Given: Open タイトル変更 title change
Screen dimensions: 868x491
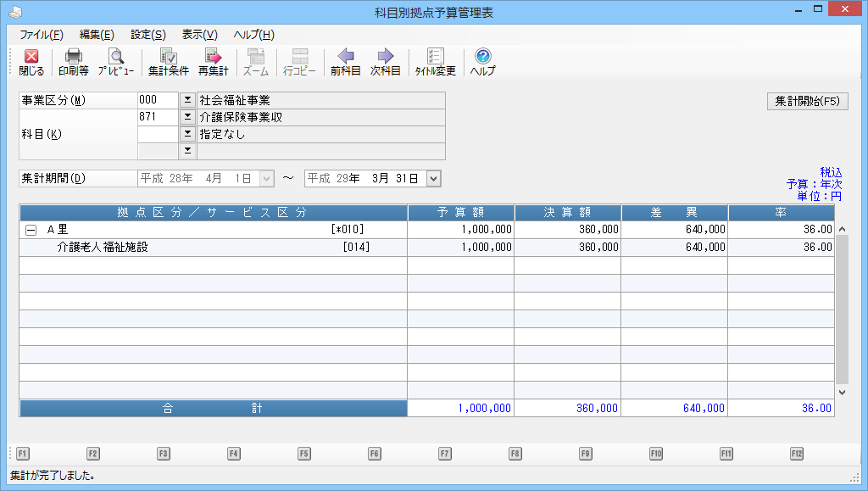Looking at the screenshot, I should (x=436, y=62).
